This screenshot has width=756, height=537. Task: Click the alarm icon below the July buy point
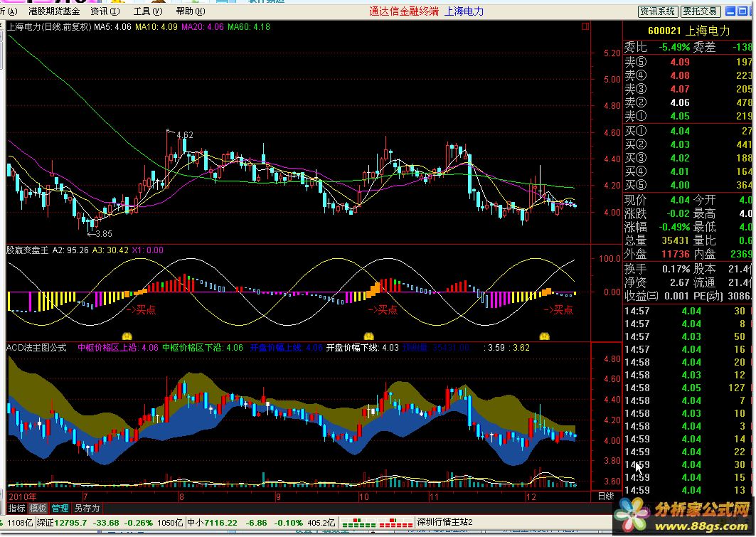127,336
